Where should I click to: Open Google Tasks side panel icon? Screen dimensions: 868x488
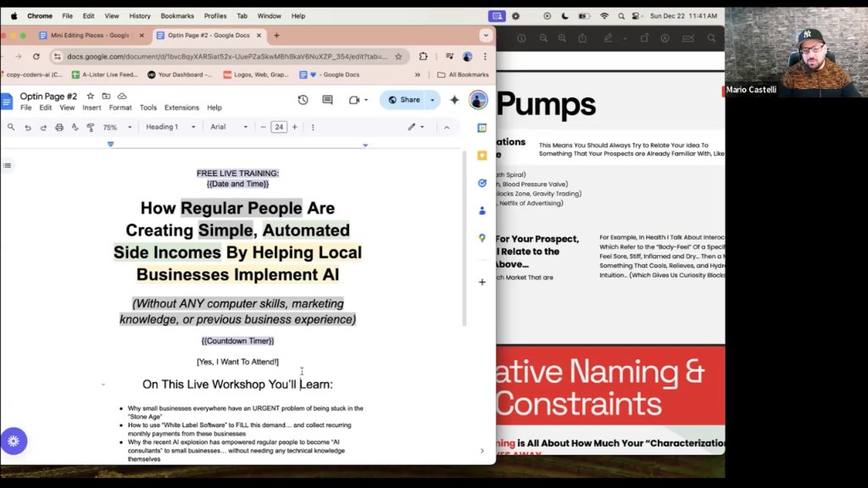coord(482,183)
